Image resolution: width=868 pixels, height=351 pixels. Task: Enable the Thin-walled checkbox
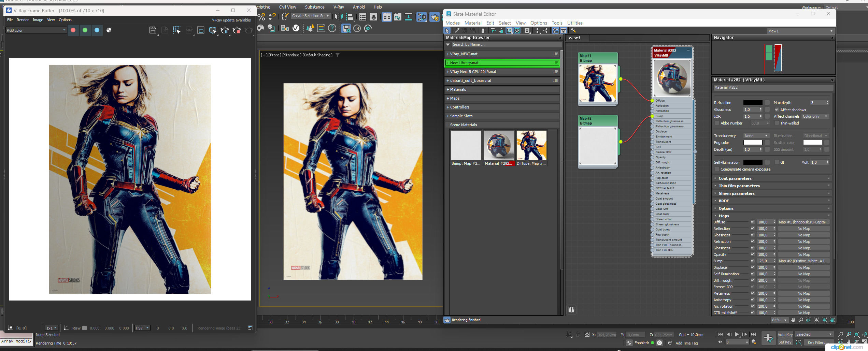click(x=777, y=123)
